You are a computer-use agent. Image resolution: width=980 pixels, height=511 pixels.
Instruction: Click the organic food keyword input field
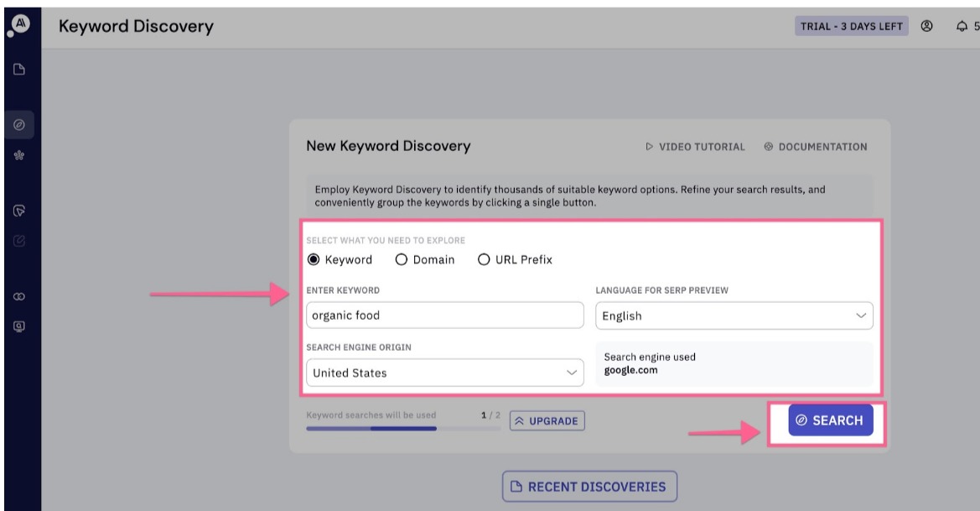pos(444,315)
